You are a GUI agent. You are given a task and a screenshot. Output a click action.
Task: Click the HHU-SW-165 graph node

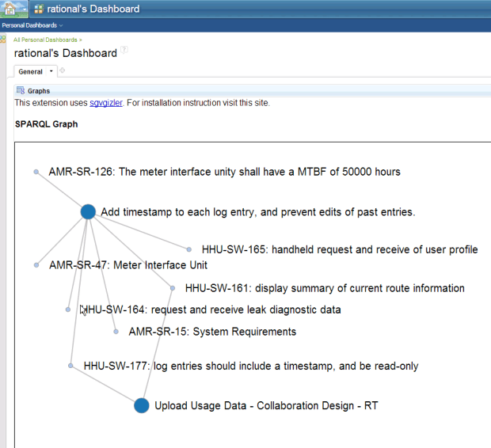189,249
